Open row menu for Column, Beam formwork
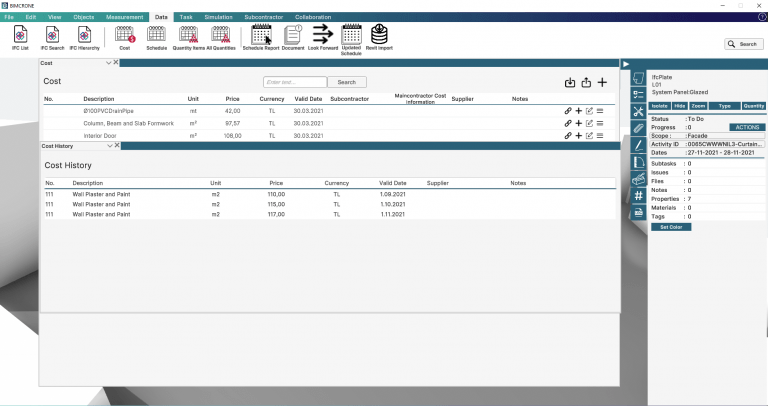The width and height of the screenshot is (768, 406). pyautogui.click(x=600, y=123)
